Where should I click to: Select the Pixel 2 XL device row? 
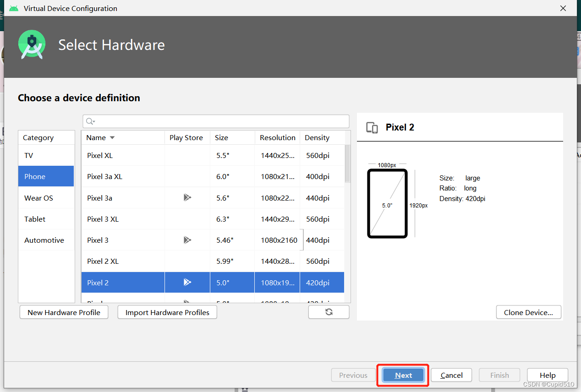tap(213, 261)
